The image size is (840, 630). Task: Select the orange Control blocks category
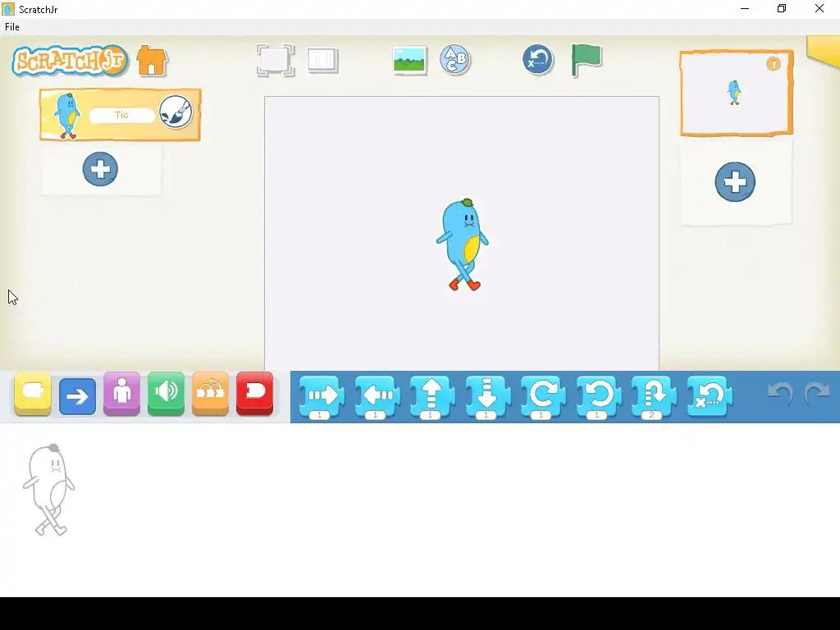point(210,394)
